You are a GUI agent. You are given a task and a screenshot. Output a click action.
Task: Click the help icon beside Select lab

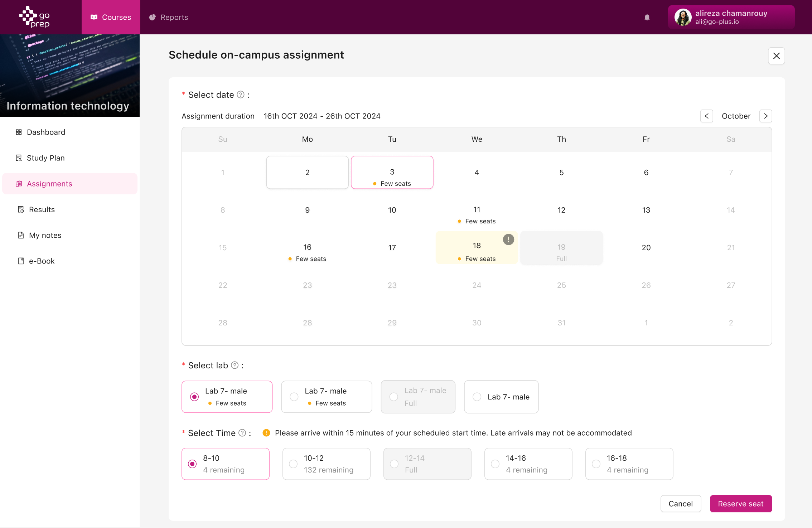point(235,365)
